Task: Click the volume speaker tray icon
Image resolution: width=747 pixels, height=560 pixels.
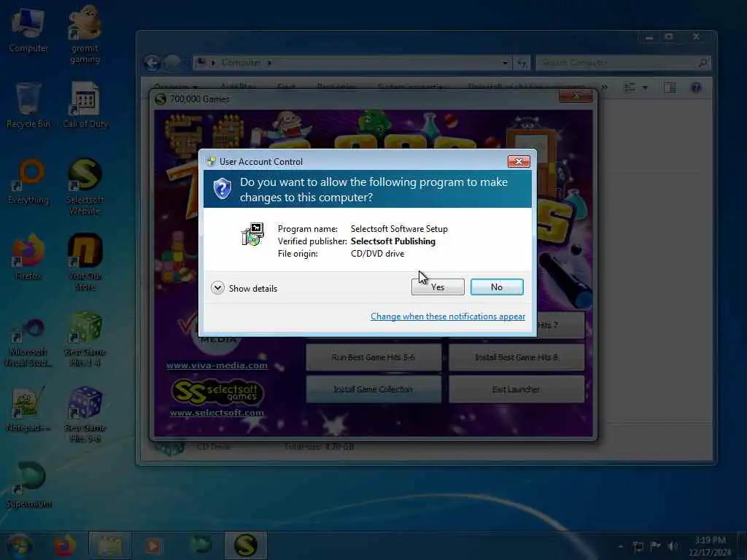Action: [673, 546]
